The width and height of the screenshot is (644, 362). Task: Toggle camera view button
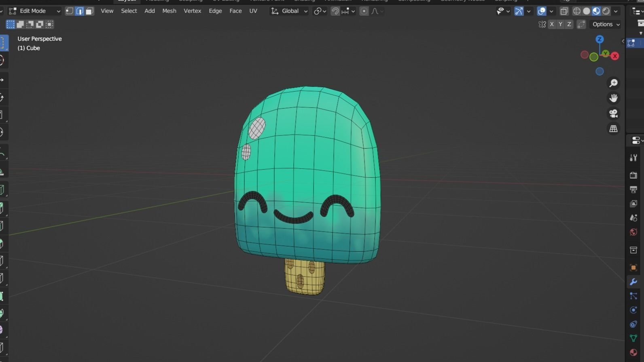tap(614, 114)
